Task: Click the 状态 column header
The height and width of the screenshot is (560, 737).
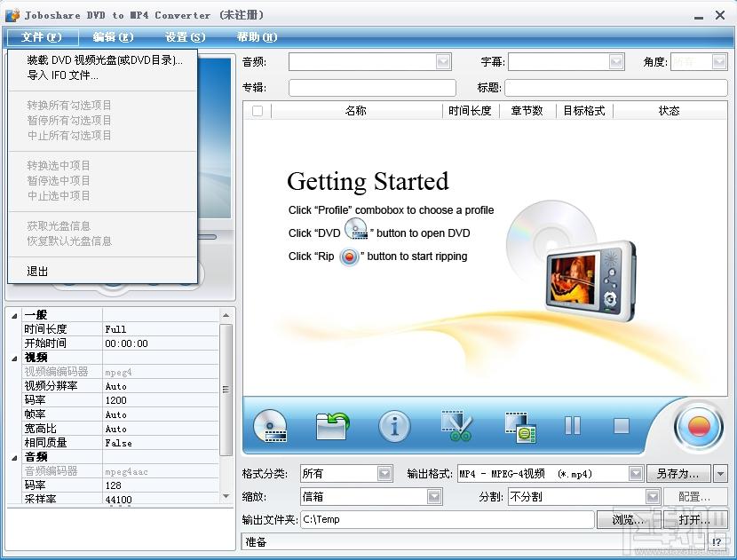Action: tap(670, 111)
